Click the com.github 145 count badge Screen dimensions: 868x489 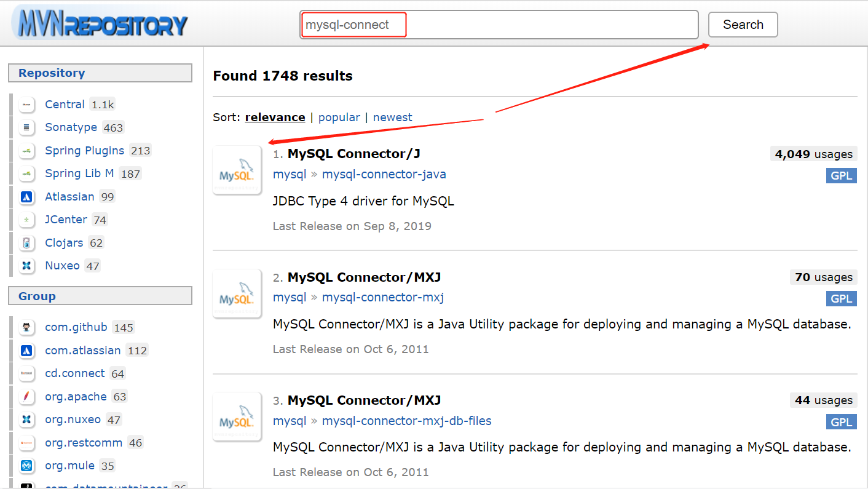tap(124, 328)
